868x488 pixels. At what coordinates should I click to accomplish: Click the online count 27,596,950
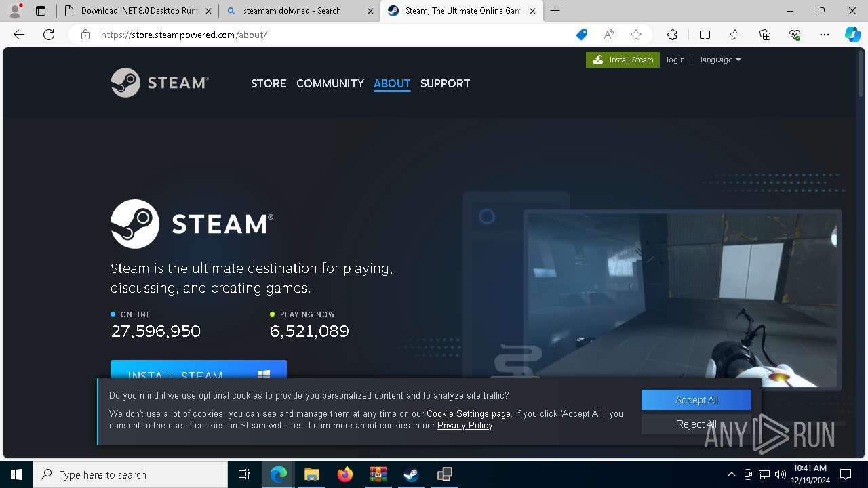pyautogui.click(x=156, y=331)
